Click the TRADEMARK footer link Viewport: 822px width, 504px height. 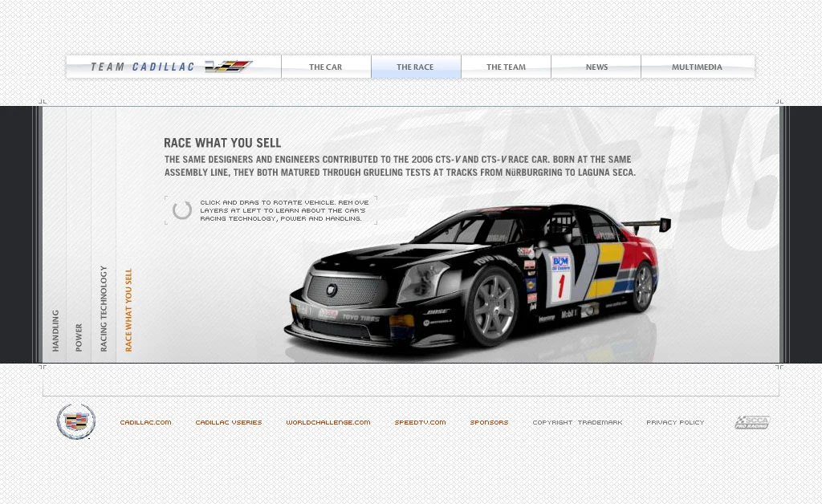tap(600, 422)
